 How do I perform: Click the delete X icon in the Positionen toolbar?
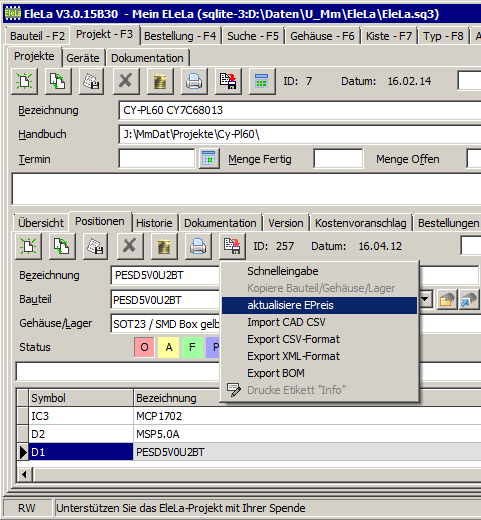(130, 246)
